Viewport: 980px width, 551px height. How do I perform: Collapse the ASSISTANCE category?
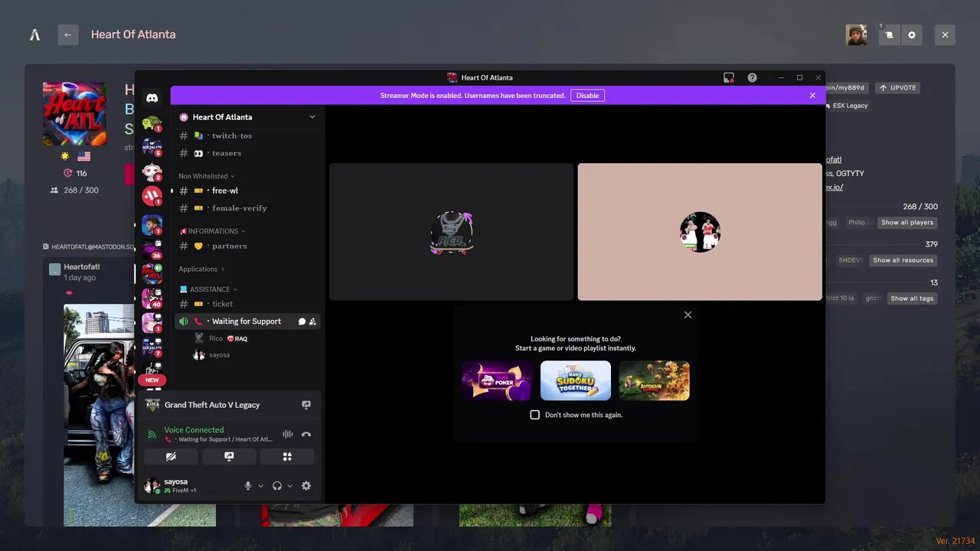[208, 289]
